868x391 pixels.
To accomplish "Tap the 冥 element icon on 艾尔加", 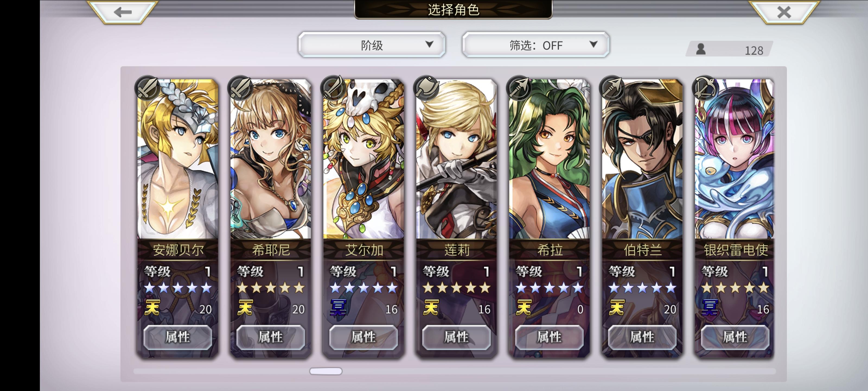I will point(338,307).
